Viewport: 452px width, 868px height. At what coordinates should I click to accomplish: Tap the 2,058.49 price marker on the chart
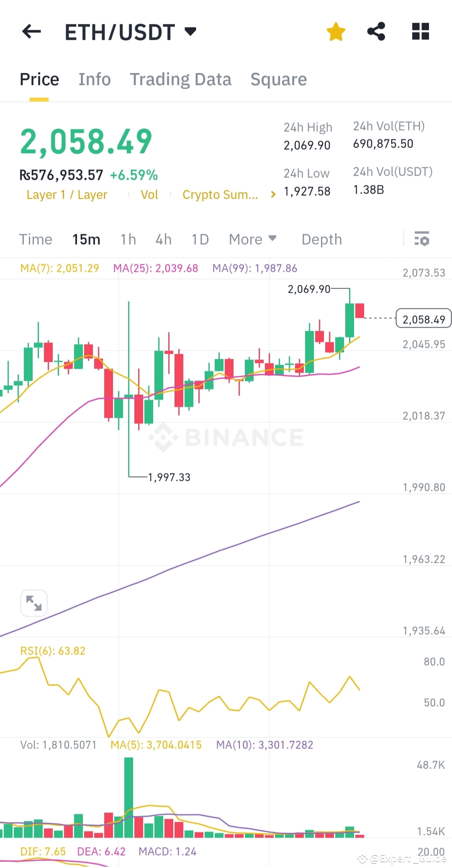point(423,319)
